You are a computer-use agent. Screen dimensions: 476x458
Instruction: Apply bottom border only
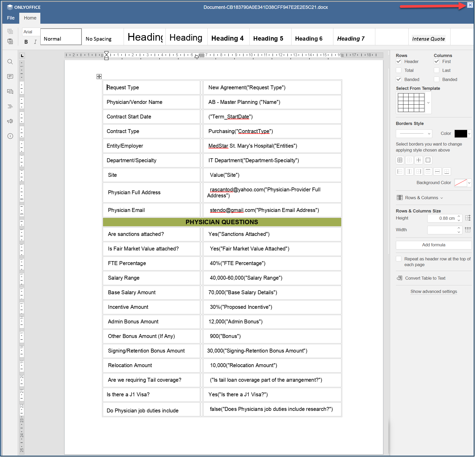coord(447,171)
